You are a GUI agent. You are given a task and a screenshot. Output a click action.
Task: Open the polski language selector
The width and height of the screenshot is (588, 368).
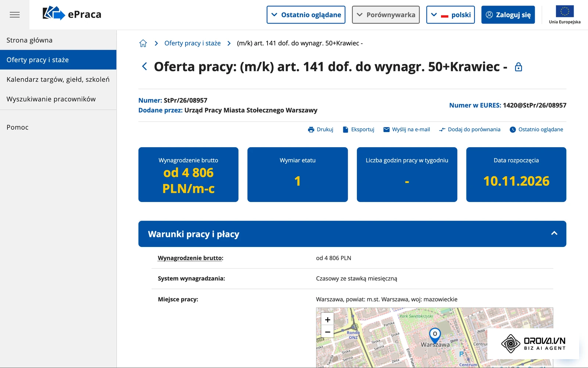(x=451, y=15)
